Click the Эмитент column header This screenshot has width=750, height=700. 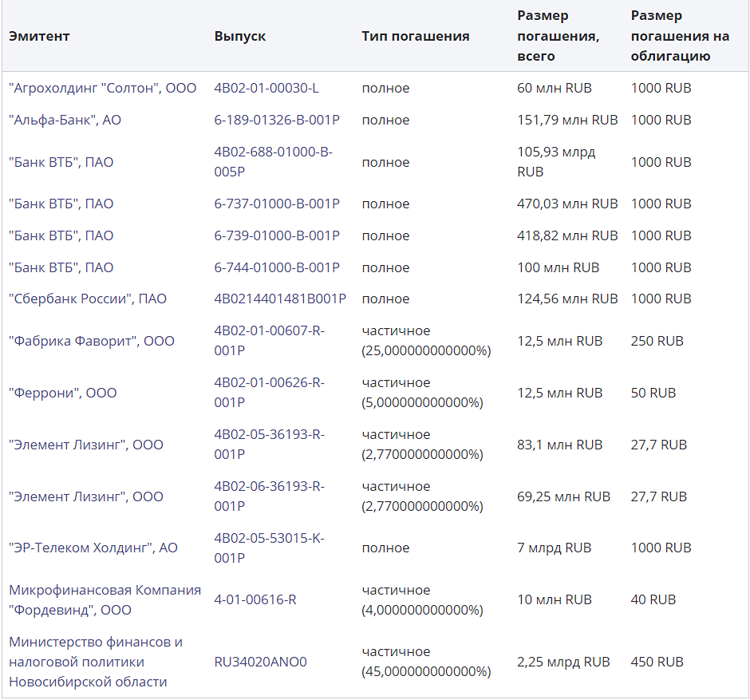pos(39,36)
